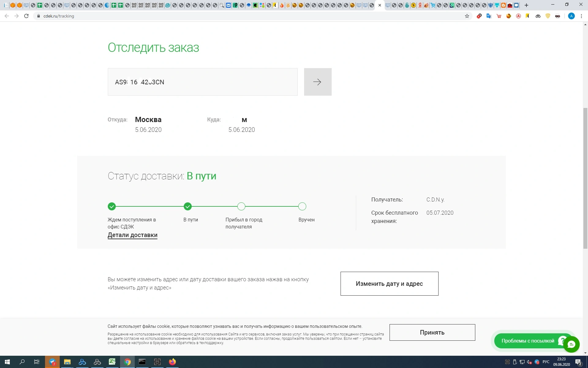Open File Explorer from the taskbar
The height and width of the screenshot is (368, 588).
coord(67,362)
